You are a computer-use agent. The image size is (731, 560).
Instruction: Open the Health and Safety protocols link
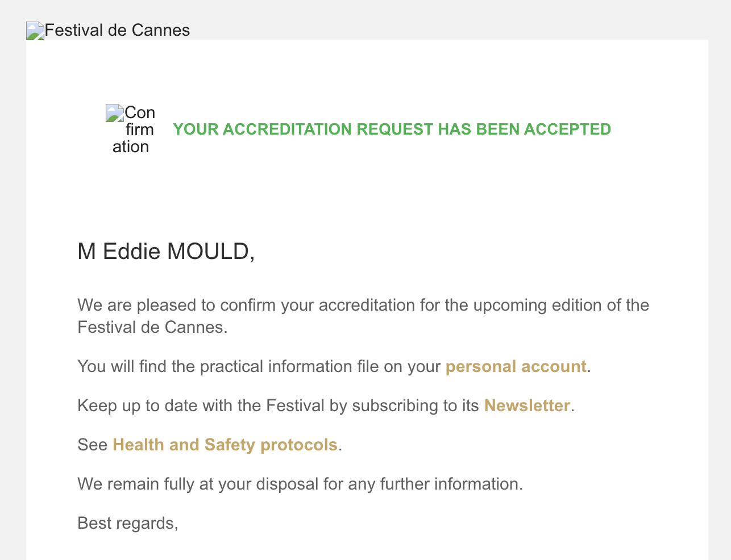click(225, 445)
